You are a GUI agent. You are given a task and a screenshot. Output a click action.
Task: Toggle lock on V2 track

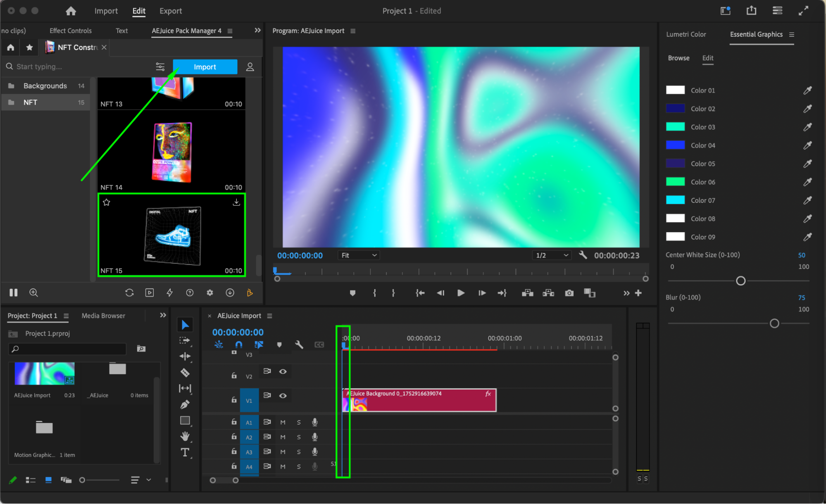coord(234,376)
